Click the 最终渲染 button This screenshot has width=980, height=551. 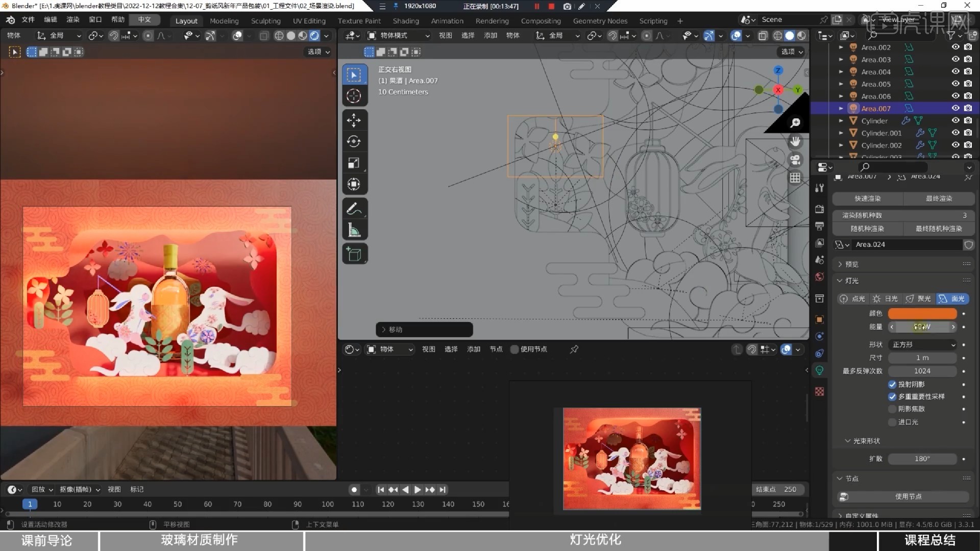click(939, 198)
